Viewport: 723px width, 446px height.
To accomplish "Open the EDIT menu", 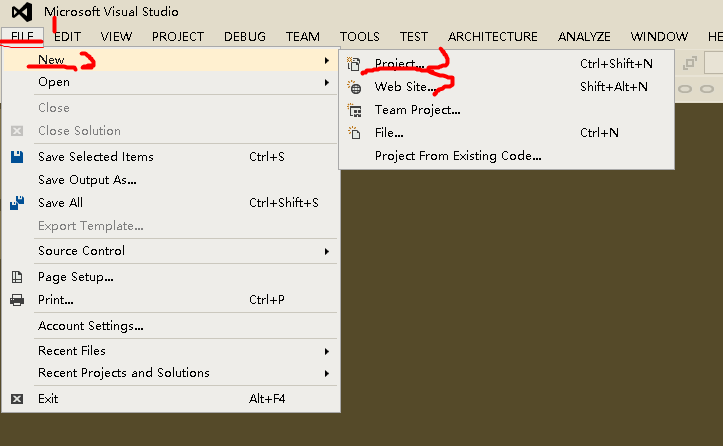I will point(67,36).
